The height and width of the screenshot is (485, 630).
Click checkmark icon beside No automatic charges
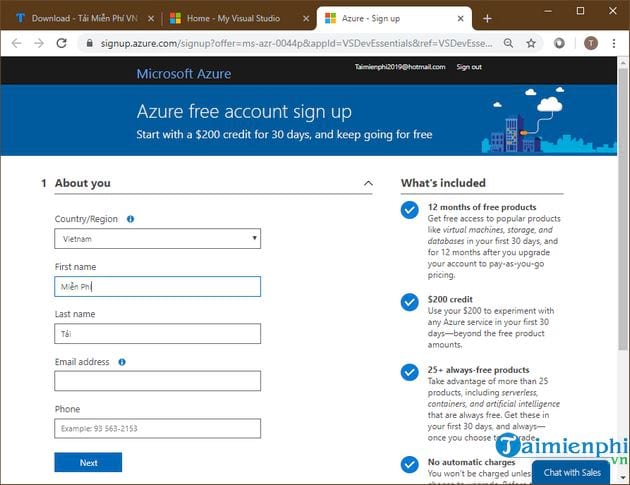pos(409,465)
